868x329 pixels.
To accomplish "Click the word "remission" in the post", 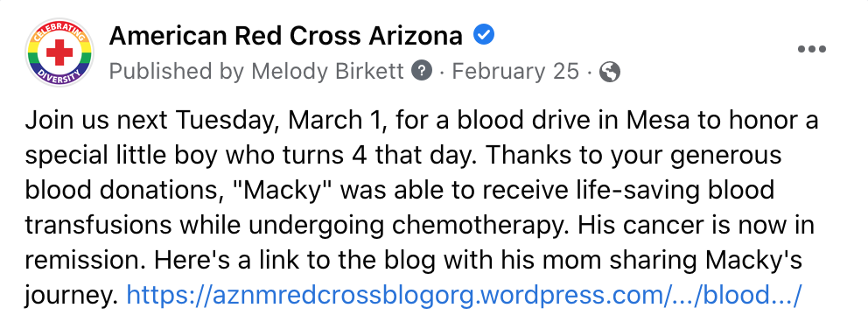I will tap(87, 261).
